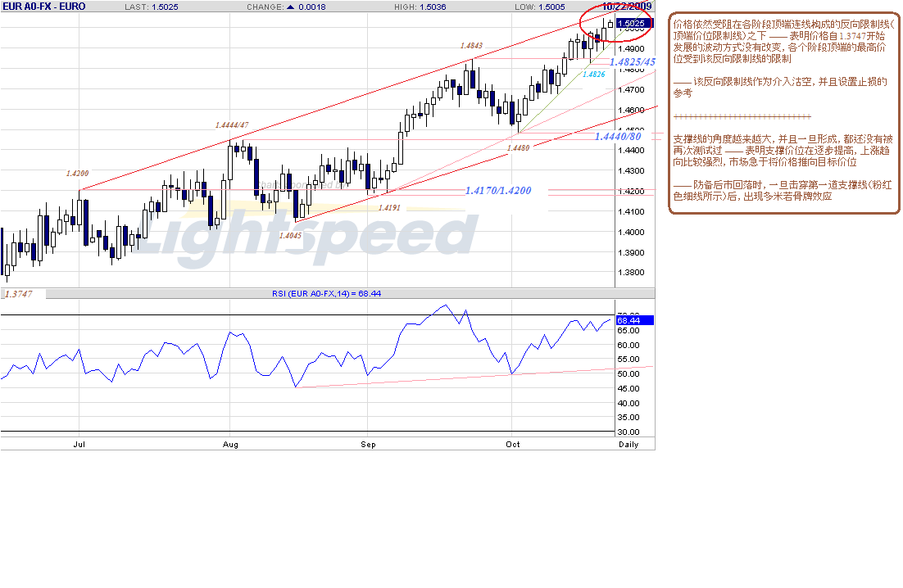Image resolution: width=903 pixels, height=588 pixels.
Task: Click the HIGH: 1.5036 header value
Action: click(420, 7)
